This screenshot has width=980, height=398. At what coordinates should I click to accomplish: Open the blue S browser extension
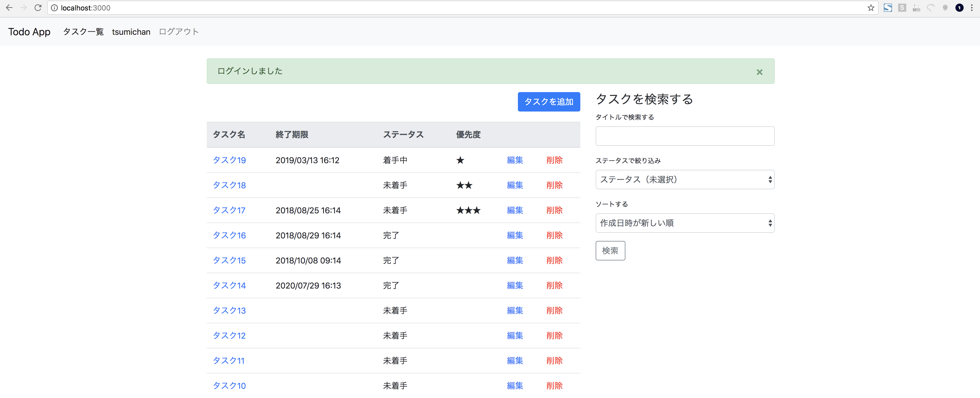[x=888, y=8]
